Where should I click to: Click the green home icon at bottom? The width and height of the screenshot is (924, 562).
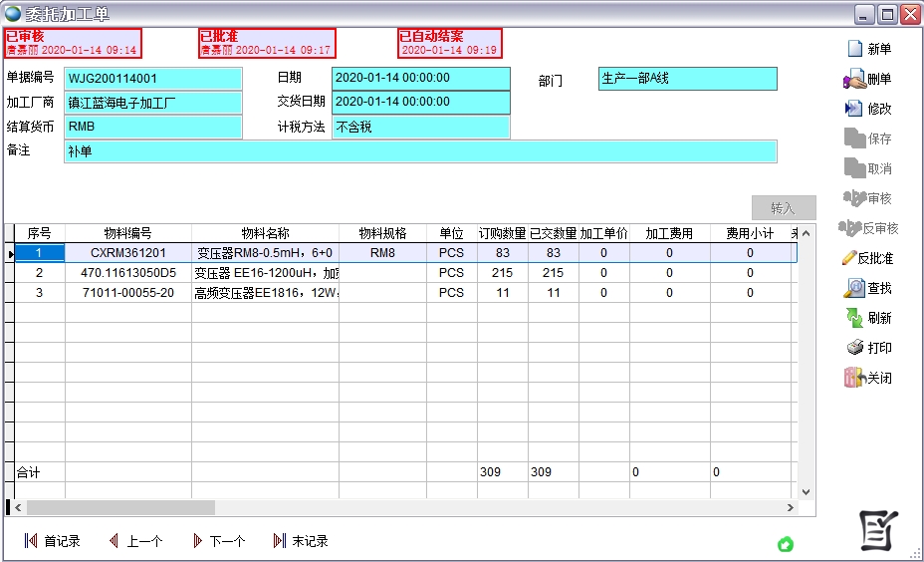pyautogui.click(x=786, y=544)
